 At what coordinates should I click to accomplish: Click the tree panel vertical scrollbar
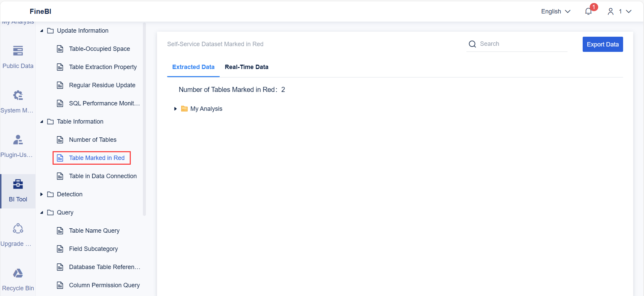pyautogui.click(x=144, y=119)
